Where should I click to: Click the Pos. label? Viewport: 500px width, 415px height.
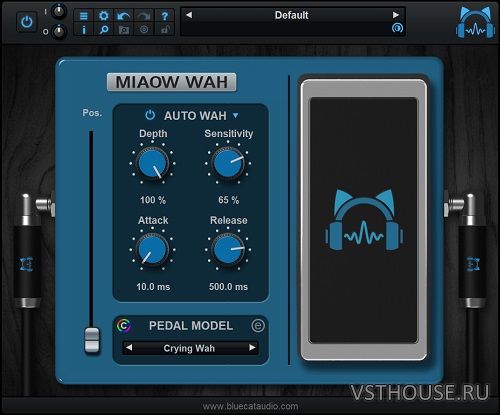[x=92, y=113]
